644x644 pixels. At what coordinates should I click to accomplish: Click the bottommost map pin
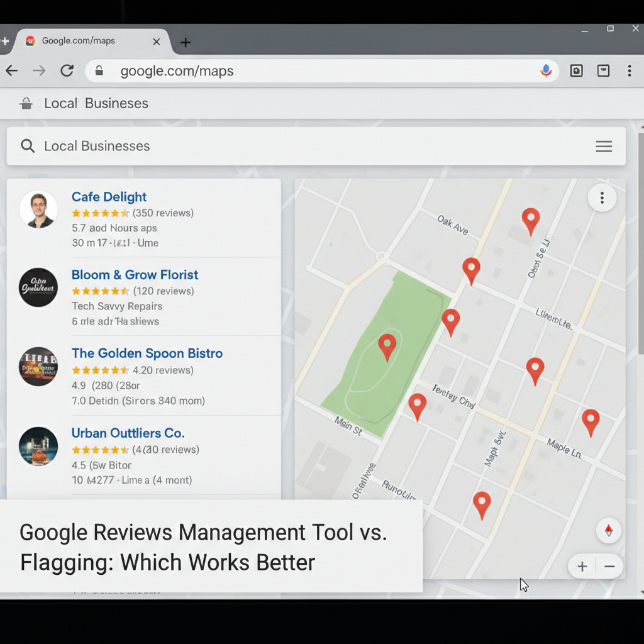pyautogui.click(x=482, y=505)
